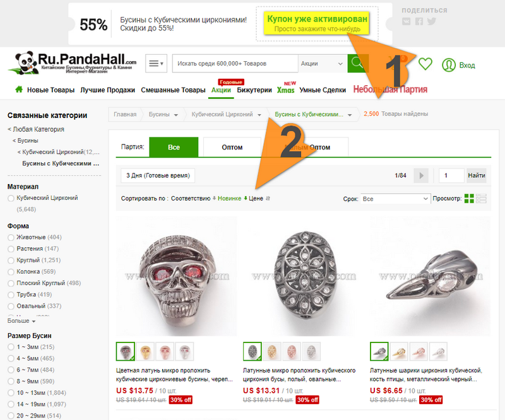Open the Срок Все dropdown
Screen dimensions: 505x420
(396, 199)
